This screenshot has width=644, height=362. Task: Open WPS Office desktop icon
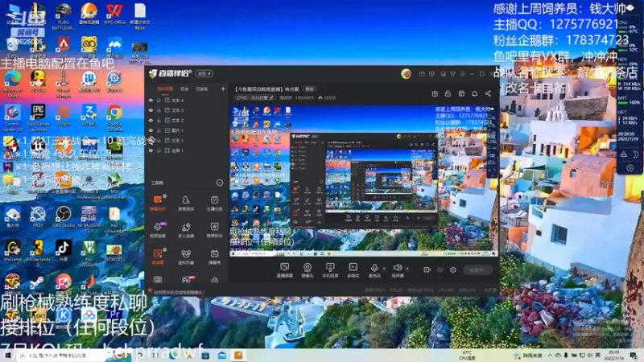114,14
